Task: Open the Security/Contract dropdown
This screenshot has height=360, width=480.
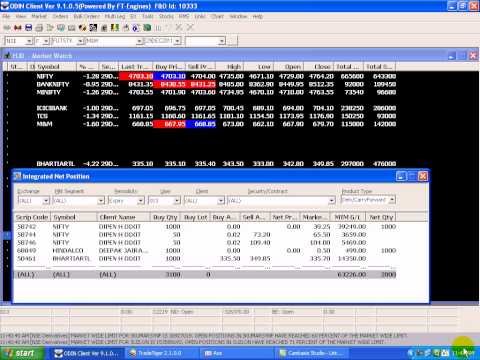Action: 331,201
